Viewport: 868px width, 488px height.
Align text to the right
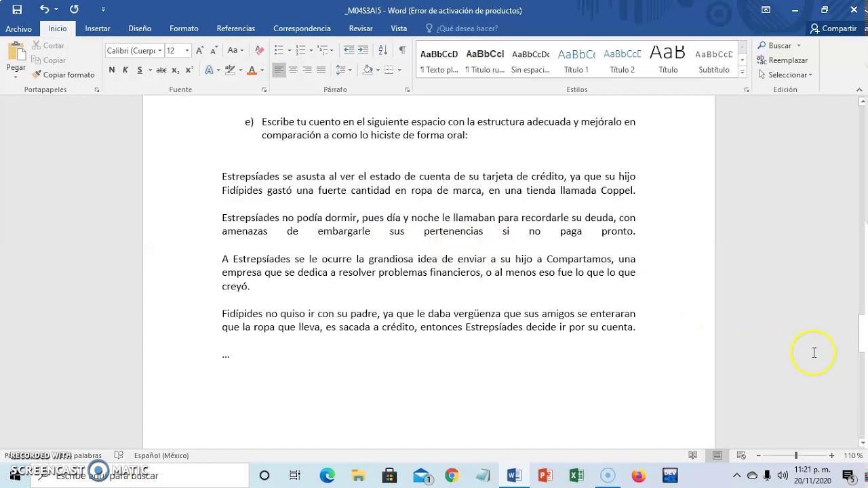[x=307, y=70]
